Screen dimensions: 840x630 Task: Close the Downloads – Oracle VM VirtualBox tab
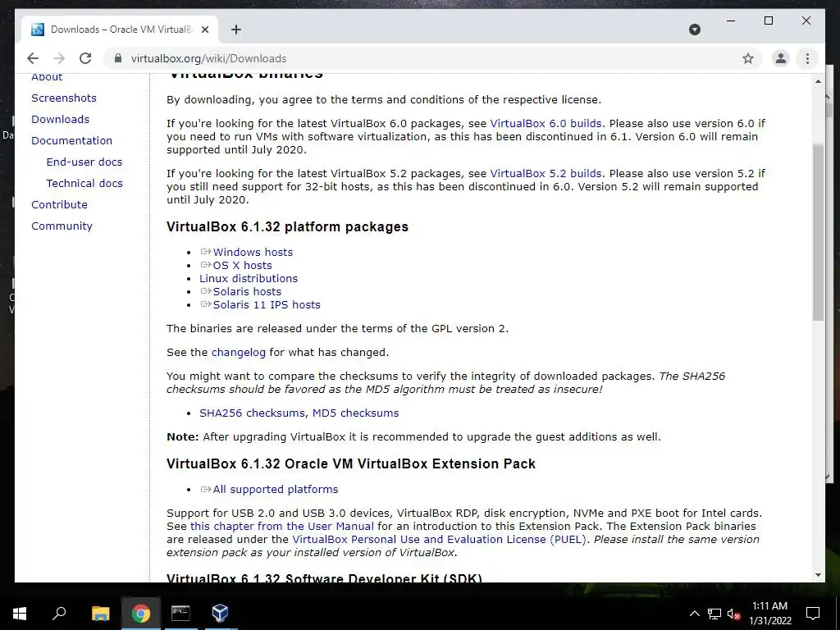click(x=204, y=30)
